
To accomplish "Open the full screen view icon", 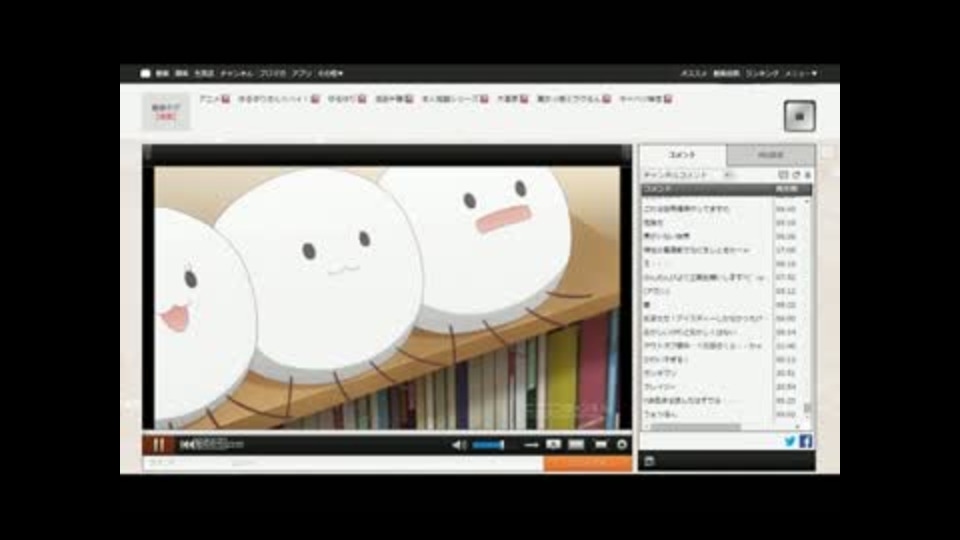I will [x=601, y=444].
